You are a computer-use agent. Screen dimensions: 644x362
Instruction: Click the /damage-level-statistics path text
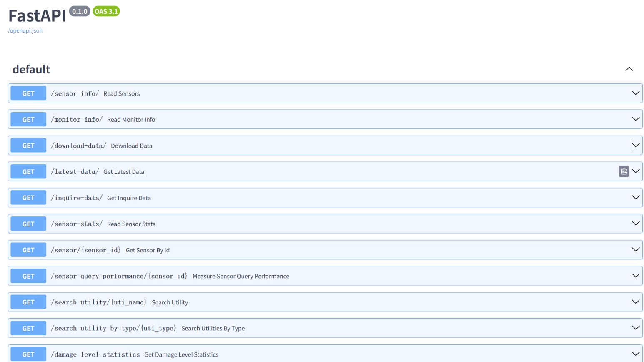[x=95, y=354]
